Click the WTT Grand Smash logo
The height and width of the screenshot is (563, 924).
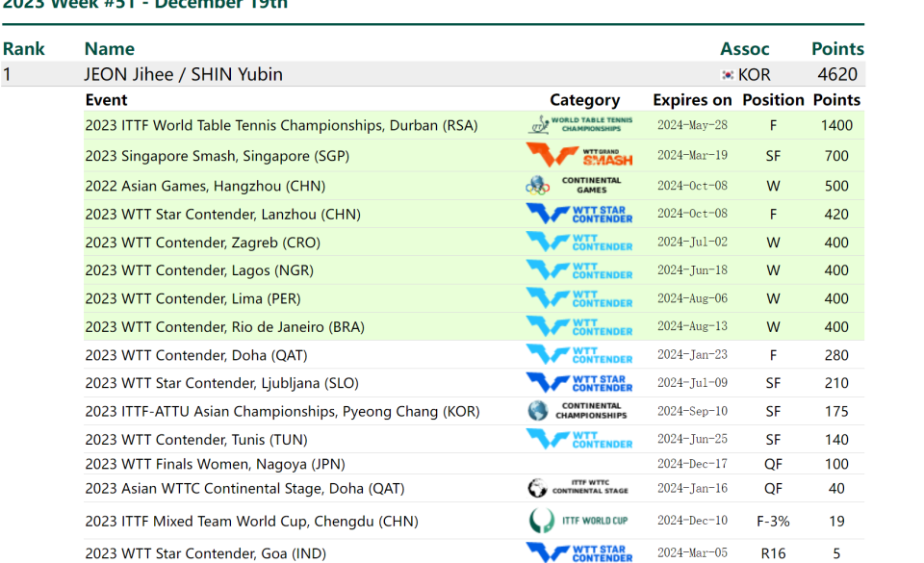579,156
